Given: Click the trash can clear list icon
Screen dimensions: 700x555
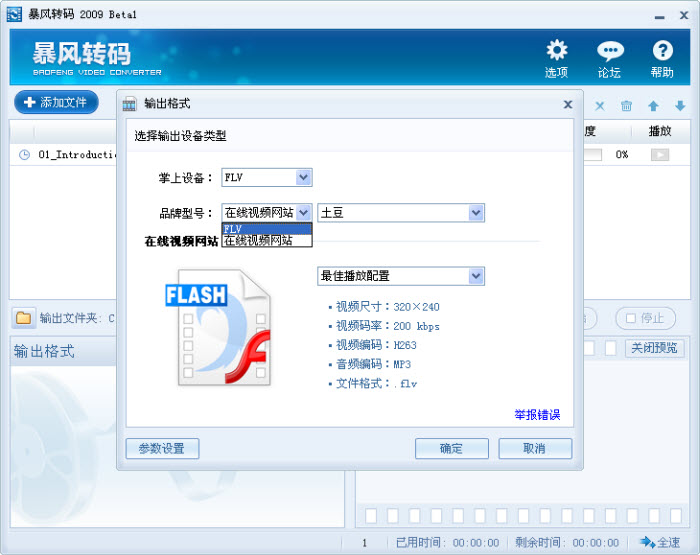Looking at the screenshot, I should 626,106.
